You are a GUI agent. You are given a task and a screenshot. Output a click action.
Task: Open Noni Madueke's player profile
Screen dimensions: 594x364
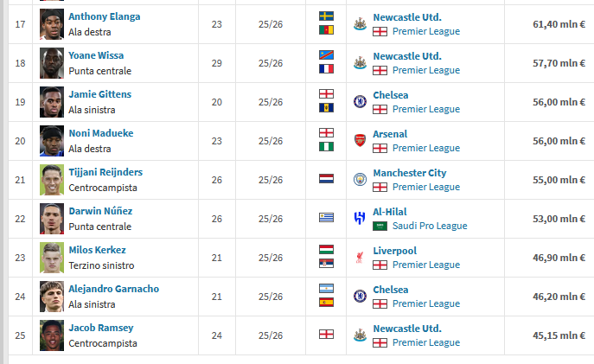101,133
